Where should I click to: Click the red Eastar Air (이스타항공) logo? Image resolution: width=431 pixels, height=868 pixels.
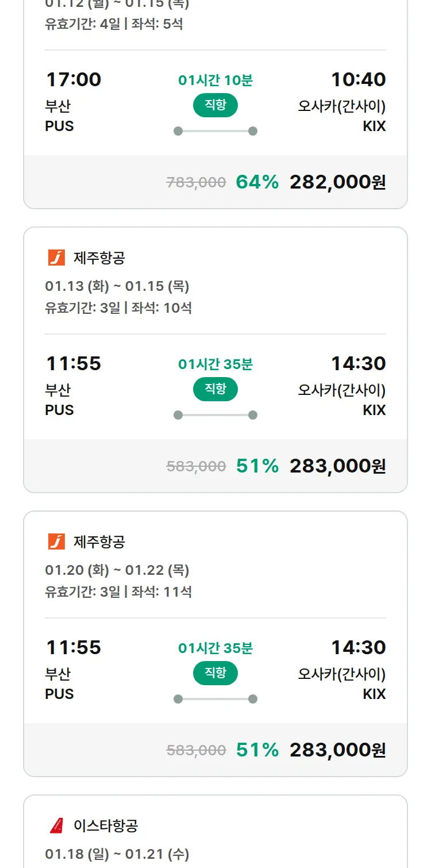pyautogui.click(x=56, y=825)
